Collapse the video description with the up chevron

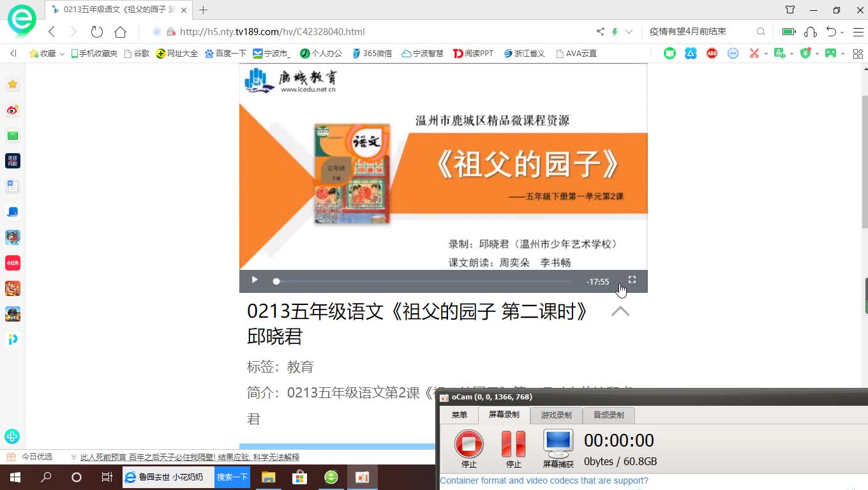click(620, 311)
